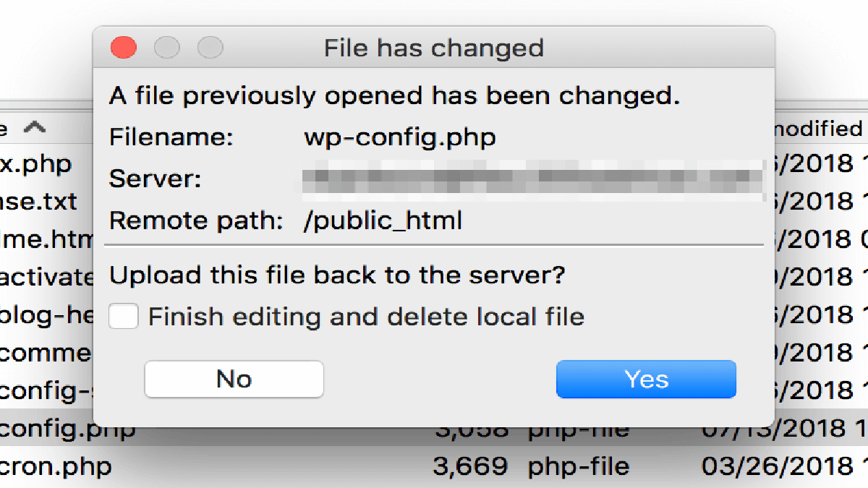This screenshot has width=868, height=488.
Task: Close the File has changed dialog
Action: (x=123, y=48)
